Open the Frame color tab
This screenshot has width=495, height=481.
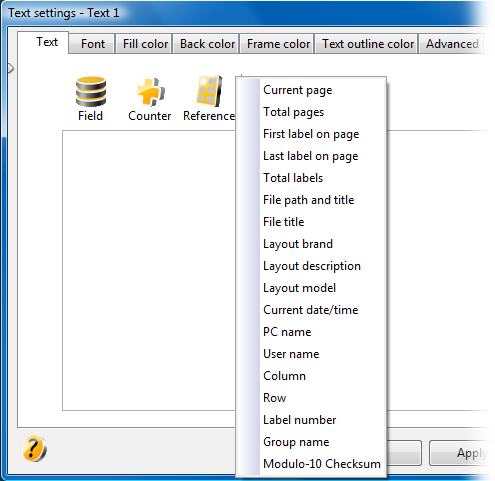(x=278, y=44)
